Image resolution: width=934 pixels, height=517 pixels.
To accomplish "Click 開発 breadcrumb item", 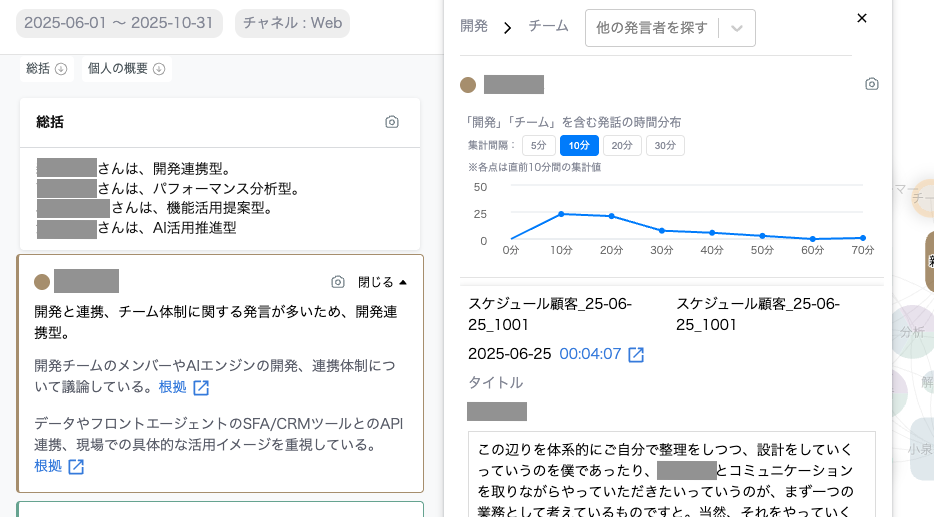I will (x=474, y=27).
